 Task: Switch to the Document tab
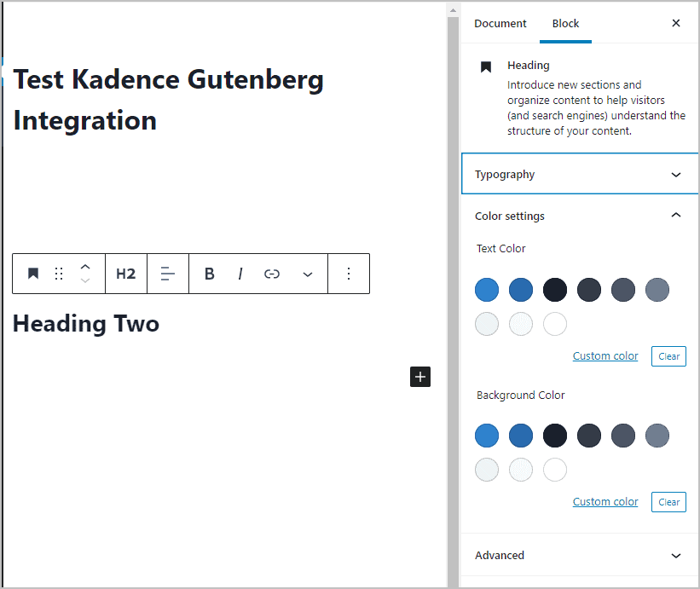click(x=500, y=23)
